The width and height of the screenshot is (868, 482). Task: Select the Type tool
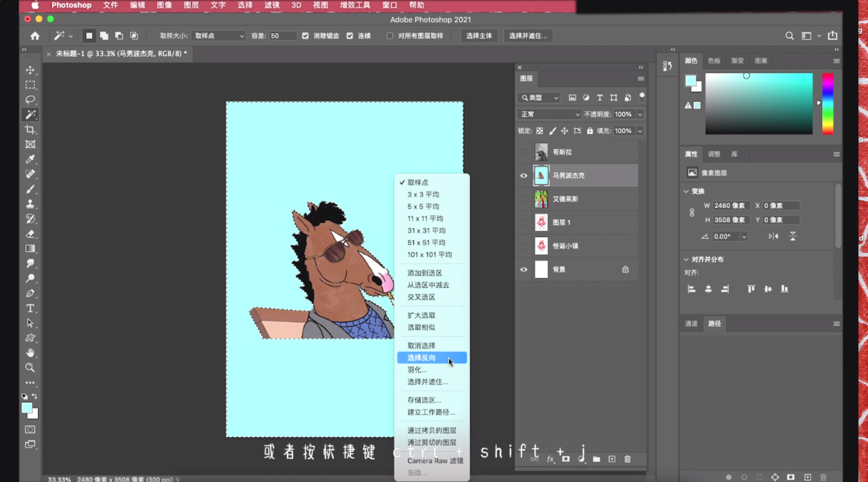[30, 308]
